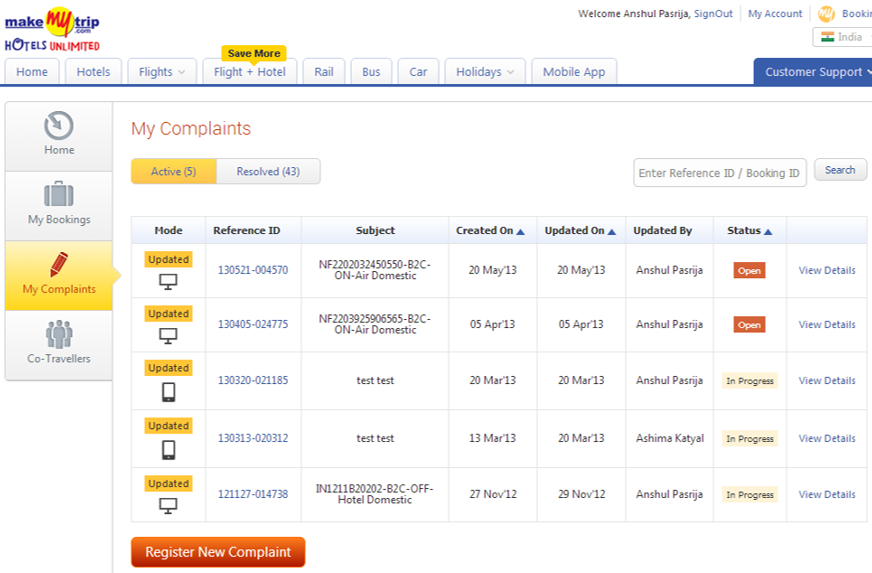Open the Customer Support dropdown

tap(813, 72)
